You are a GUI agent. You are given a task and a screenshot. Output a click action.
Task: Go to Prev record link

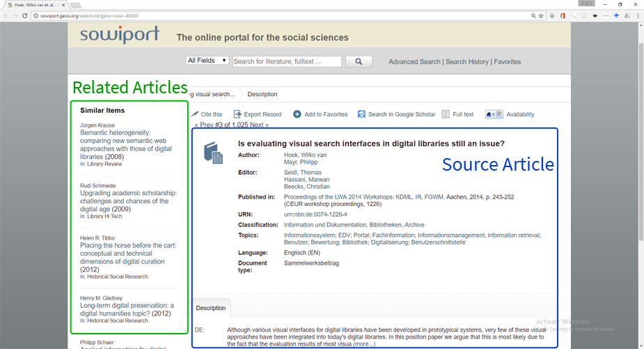(x=204, y=125)
